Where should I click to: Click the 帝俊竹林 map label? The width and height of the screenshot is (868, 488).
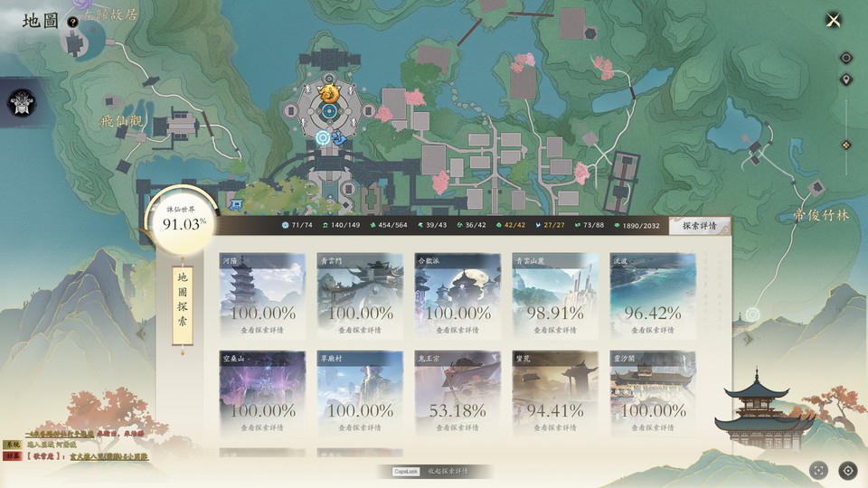tap(821, 215)
